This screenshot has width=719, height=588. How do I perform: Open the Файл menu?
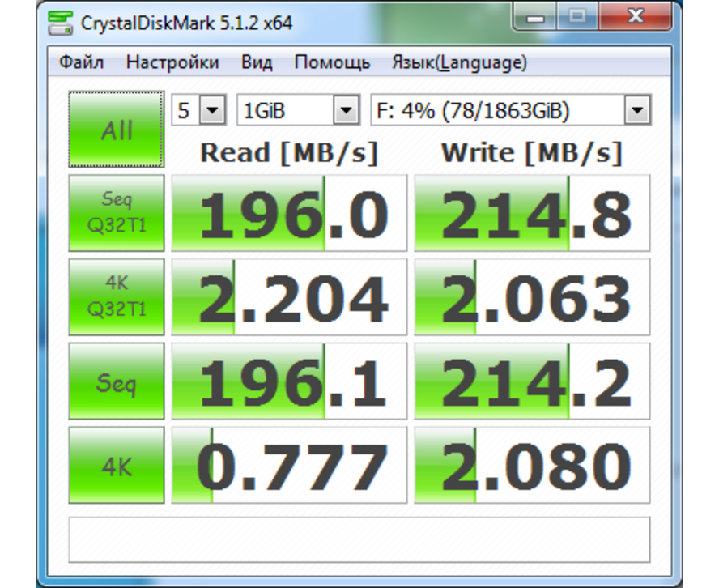pos(82,62)
